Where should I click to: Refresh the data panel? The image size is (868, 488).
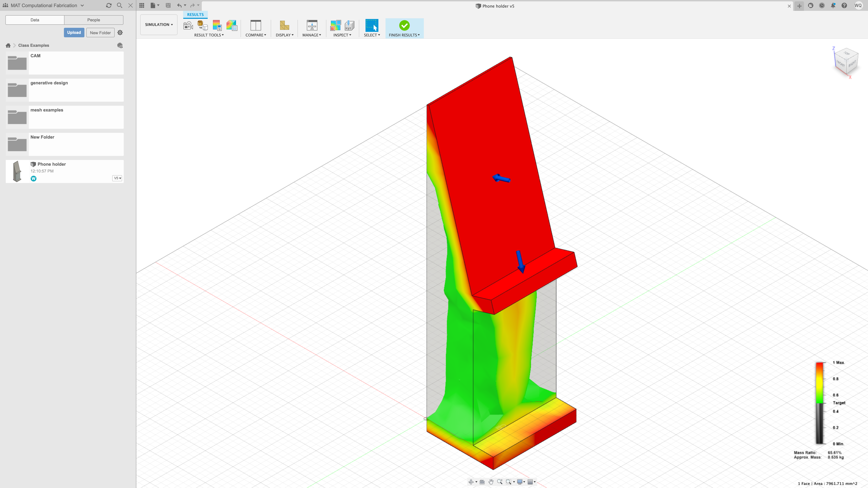coord(108,5)
